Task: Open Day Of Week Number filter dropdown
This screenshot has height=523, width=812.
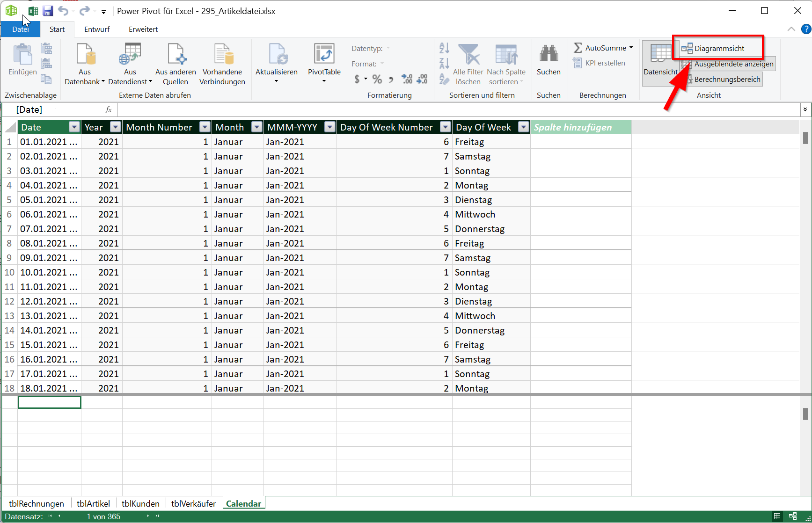Action: click(446, 127)
